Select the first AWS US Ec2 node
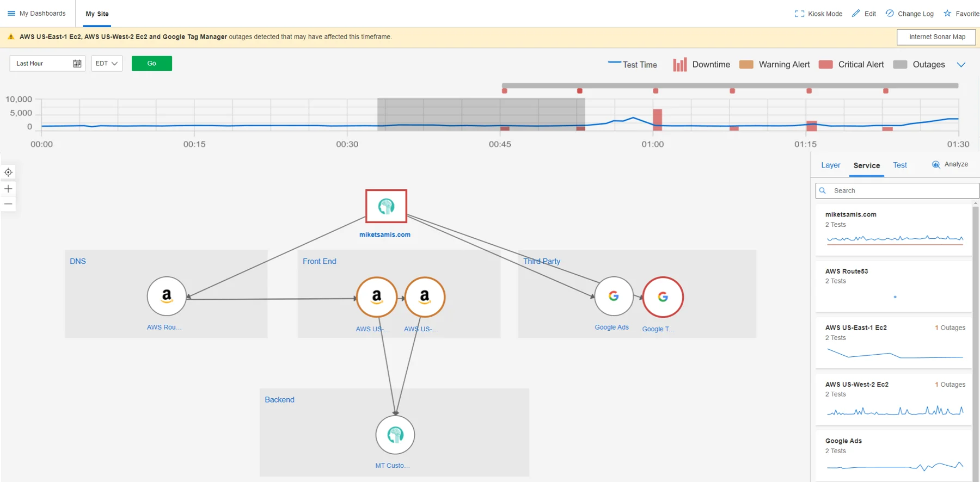The height and width of the screenshot is (482, 980). tap(377, 297)
